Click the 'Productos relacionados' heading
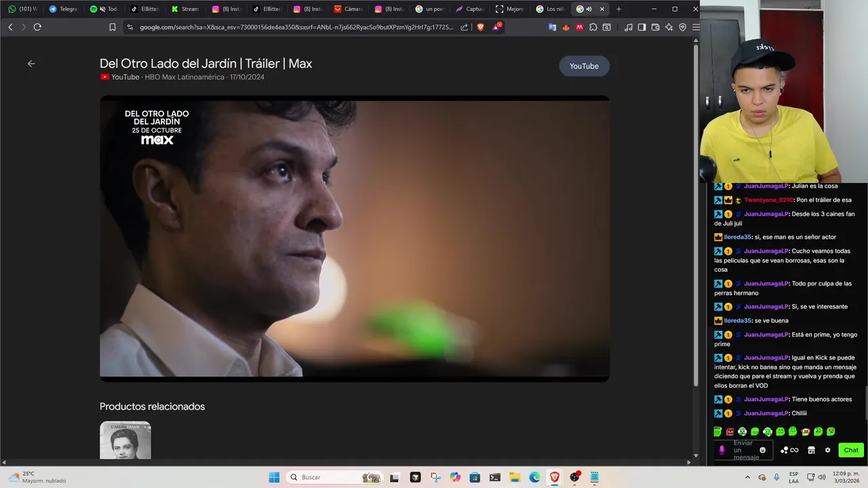This screenshot has width=868, height=488. point(152,407)
